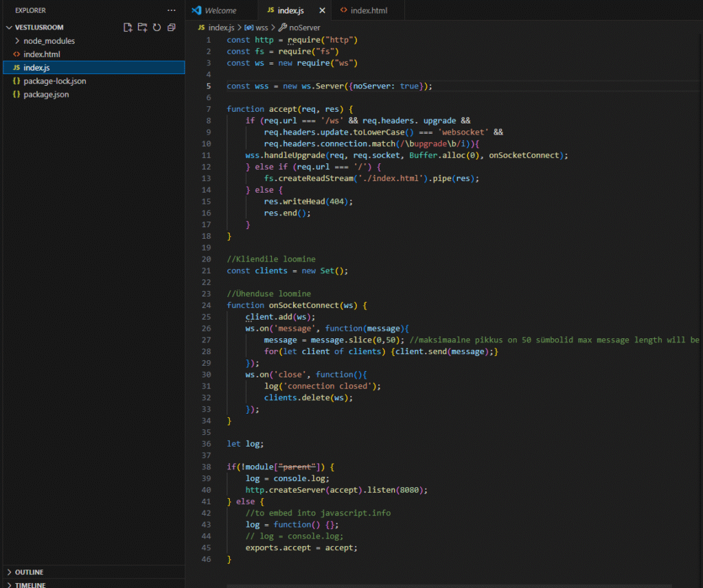Screen dimensions: 703x588
Task: Expand the OUTLINE panel
Action: [x=29, y=572]
